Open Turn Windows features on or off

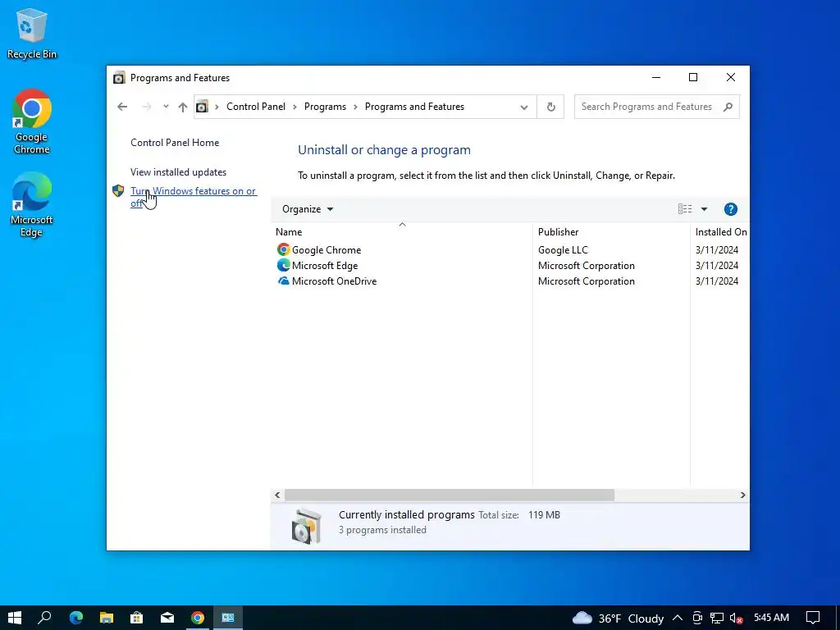click(194, 197)
